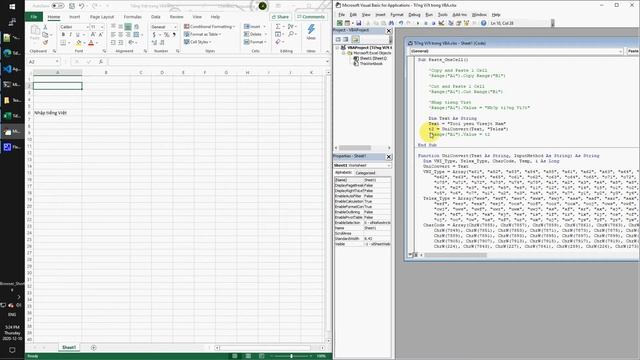
Task: Open Cell Styles menu
Action: [198, 42]
